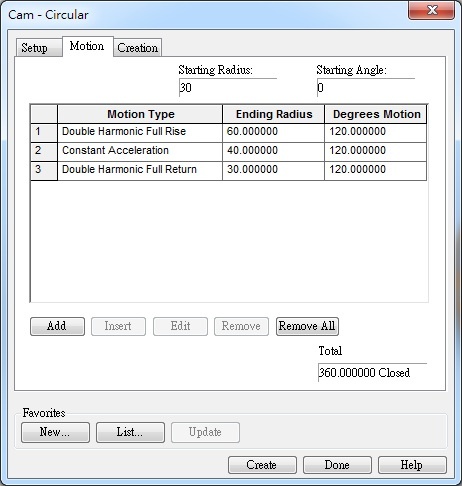Image resolution: width=462 pixels, height=486 pixels.
Task: Select row header 3 in motion table
Action: pos(44,171)
